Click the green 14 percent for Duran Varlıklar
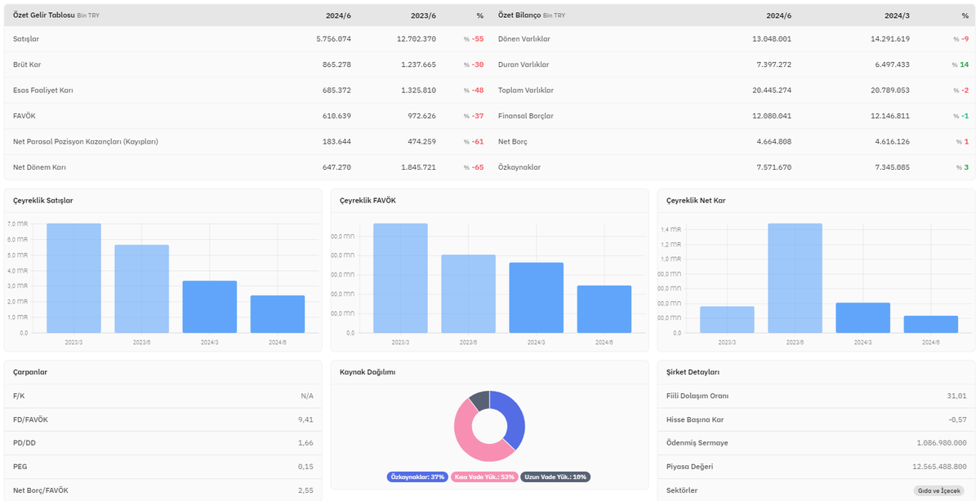This screenshot has height=501, width=980. point(964,64)
